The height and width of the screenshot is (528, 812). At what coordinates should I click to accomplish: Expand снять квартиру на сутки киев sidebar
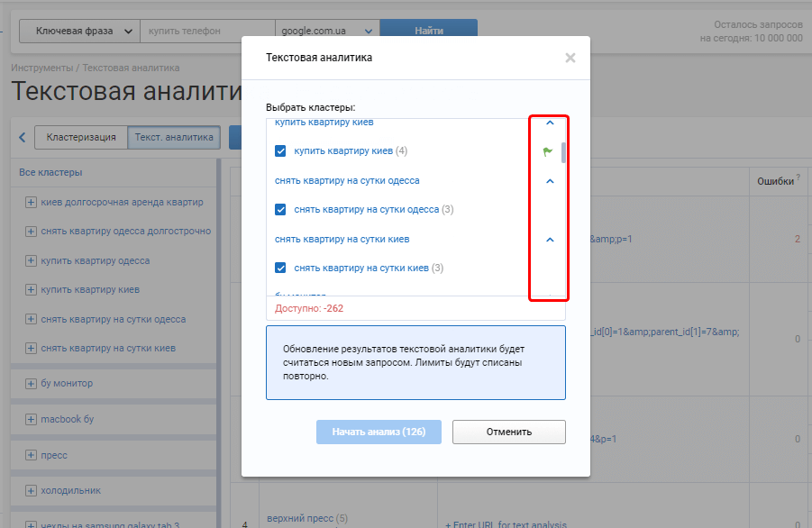31,349
